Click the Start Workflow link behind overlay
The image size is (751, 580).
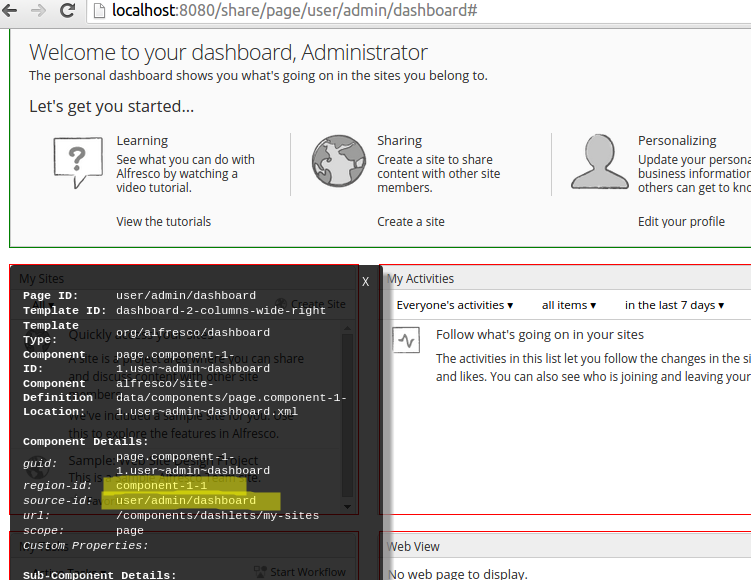tap(300, 572)
